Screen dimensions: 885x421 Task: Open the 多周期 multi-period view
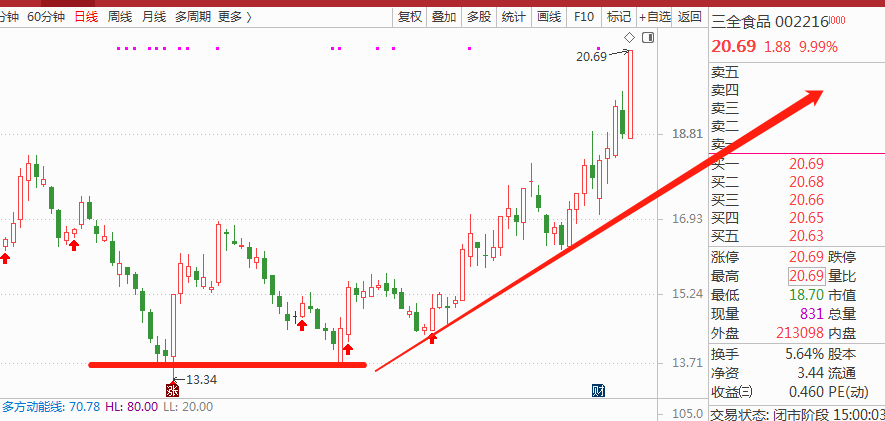tap(192, 17)
